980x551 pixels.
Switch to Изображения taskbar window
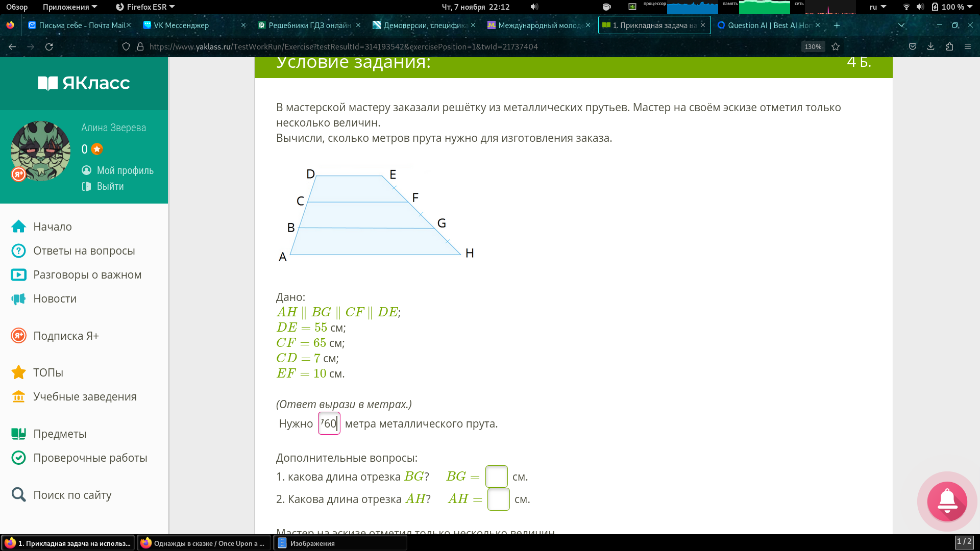(340, 543)
